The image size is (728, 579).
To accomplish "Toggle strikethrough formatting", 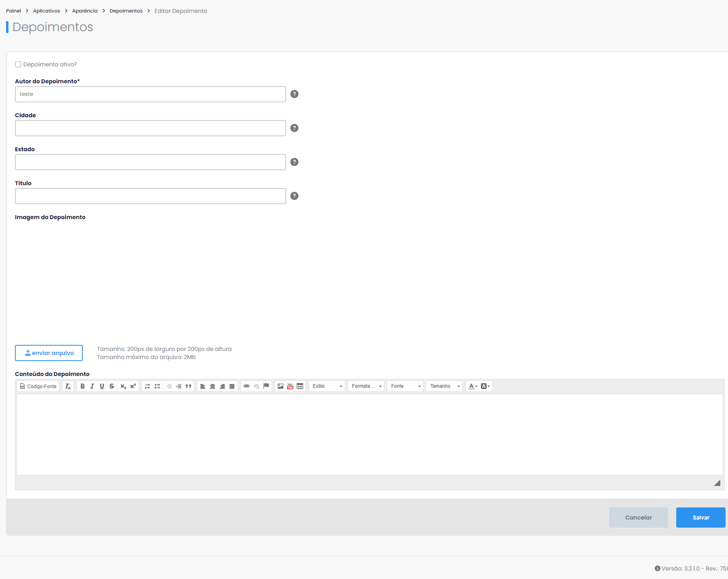I will click(x=112, y=386).
